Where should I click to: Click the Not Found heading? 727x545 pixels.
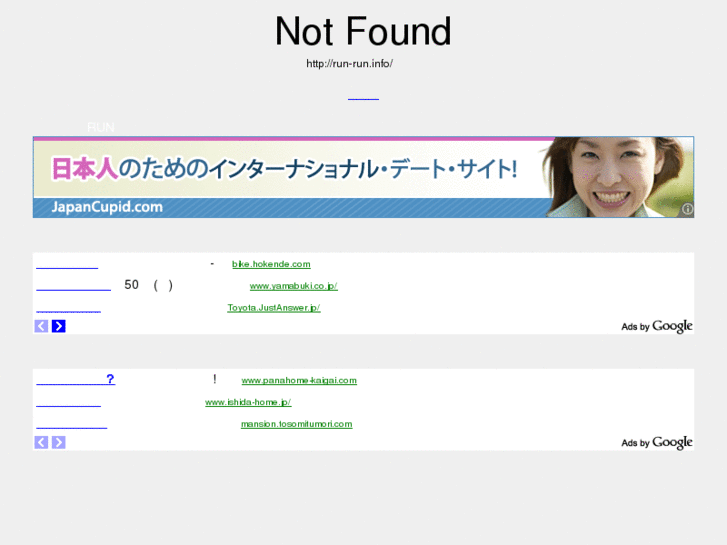363,31
